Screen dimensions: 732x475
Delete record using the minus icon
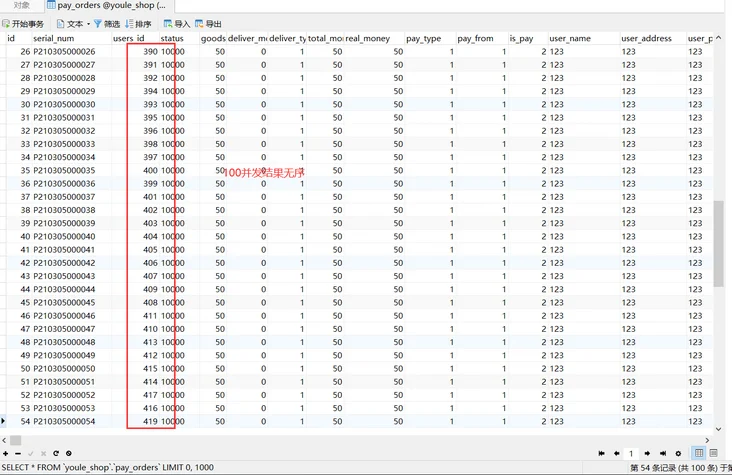click(x=18, y=454)
